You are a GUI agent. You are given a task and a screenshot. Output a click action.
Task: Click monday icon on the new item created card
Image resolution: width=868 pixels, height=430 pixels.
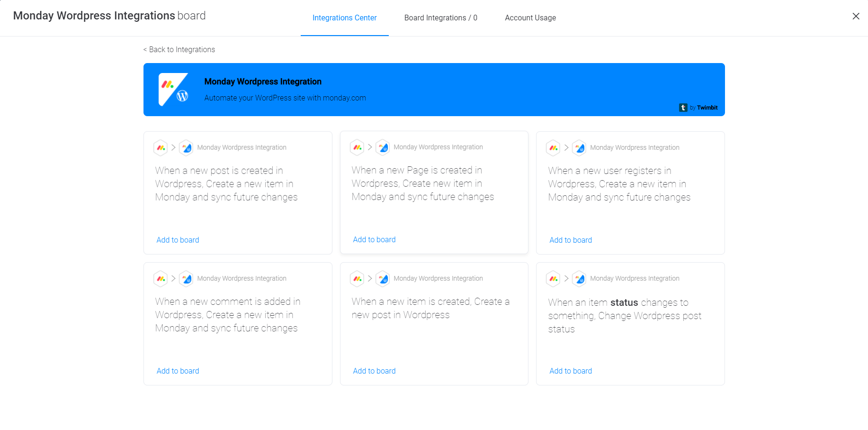pyautogui.click(x=358, y=279)
